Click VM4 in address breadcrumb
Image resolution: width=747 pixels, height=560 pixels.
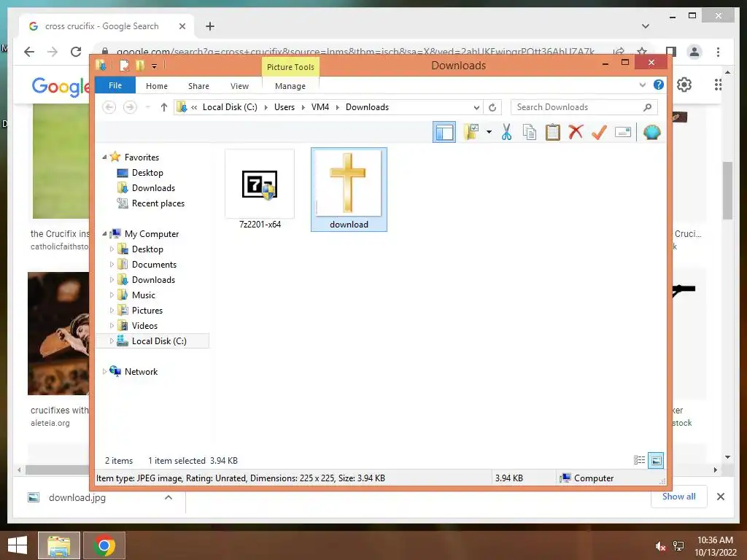pos(320,107)
